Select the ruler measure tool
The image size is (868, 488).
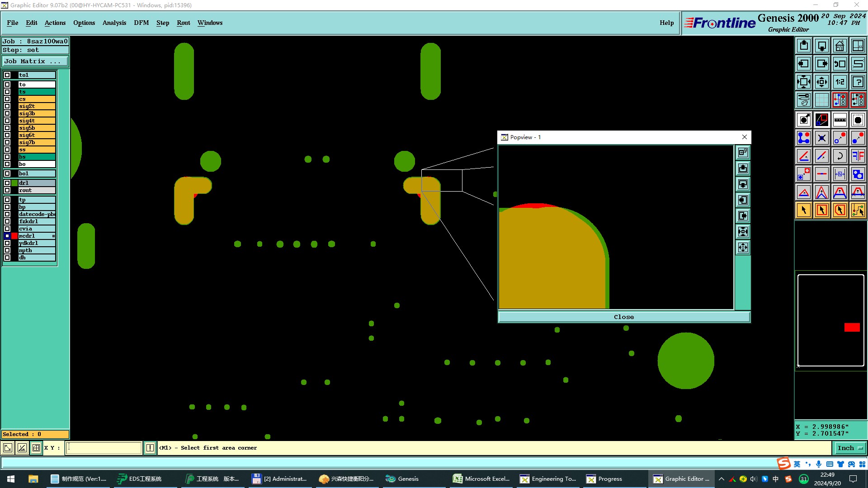(840, 120)
